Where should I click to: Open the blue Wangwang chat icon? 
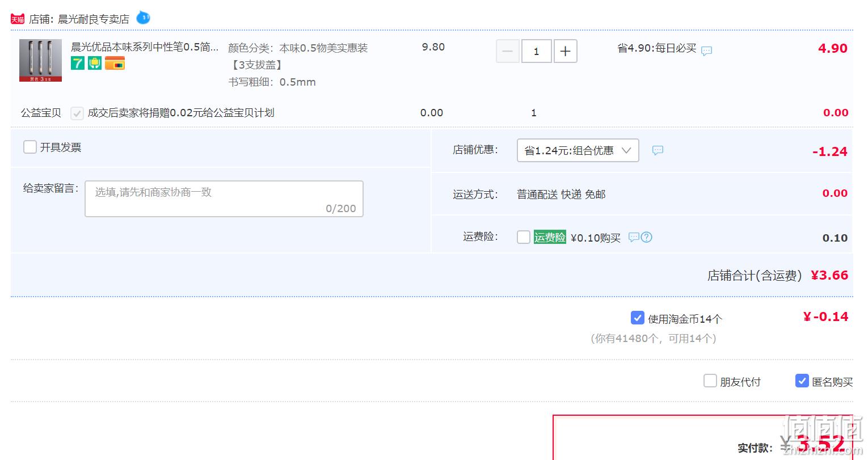click(x=144, y=18)
